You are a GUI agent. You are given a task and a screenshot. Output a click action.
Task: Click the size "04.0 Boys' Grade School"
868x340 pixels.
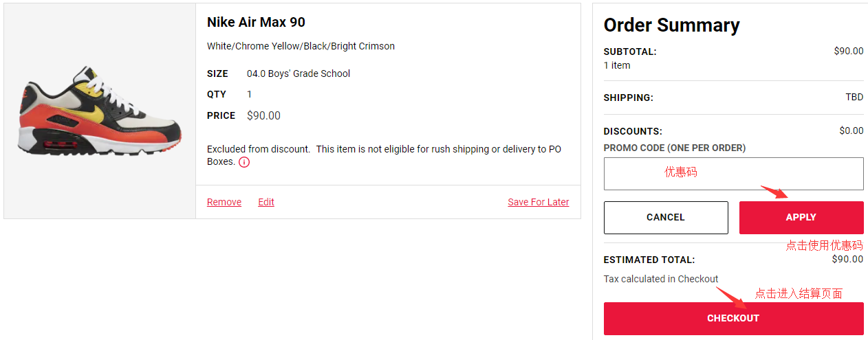pos(299,73)
